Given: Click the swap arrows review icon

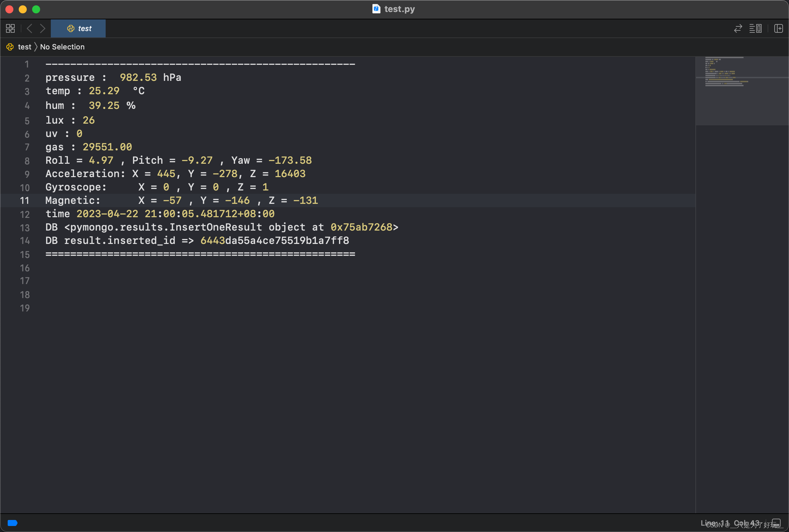Looking at the screenshot, I should 738,28.
